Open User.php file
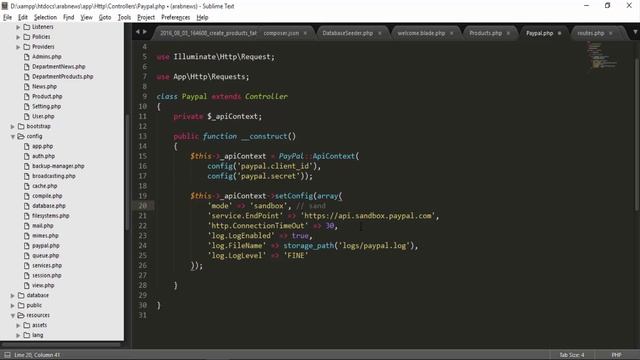This screenshot has height=360, width=640. click(43, 116)
